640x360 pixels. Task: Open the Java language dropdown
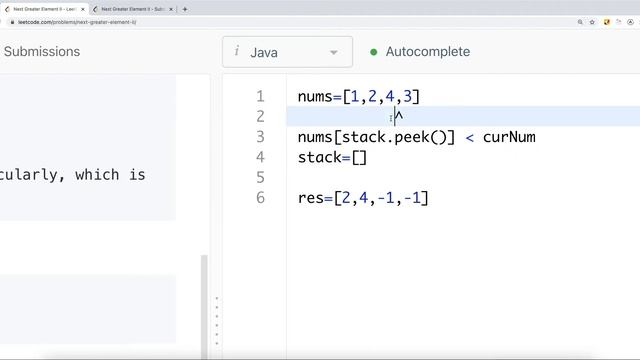pos(287,52)
